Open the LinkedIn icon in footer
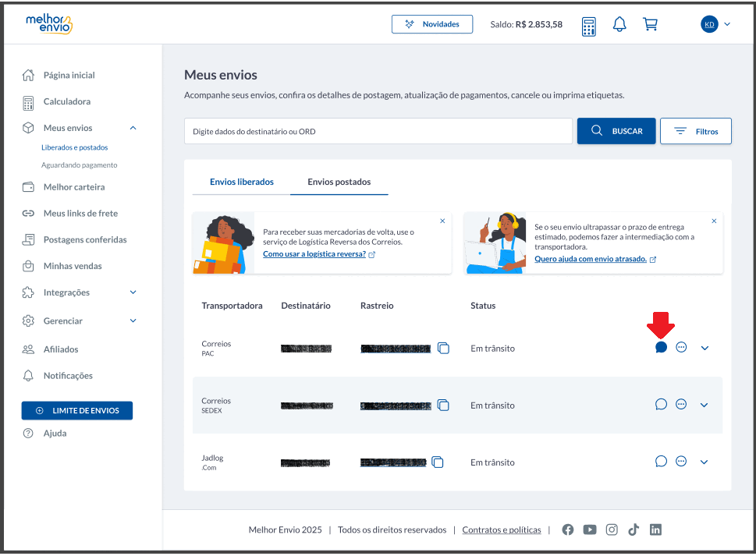Screen dimensions: 756x556 point(655,529)
